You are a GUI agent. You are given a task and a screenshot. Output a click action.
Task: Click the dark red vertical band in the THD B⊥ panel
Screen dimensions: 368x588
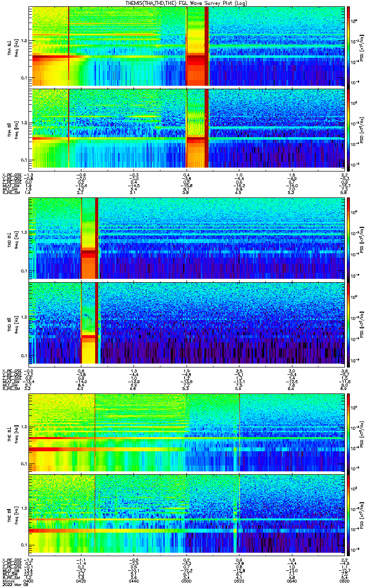97,238
